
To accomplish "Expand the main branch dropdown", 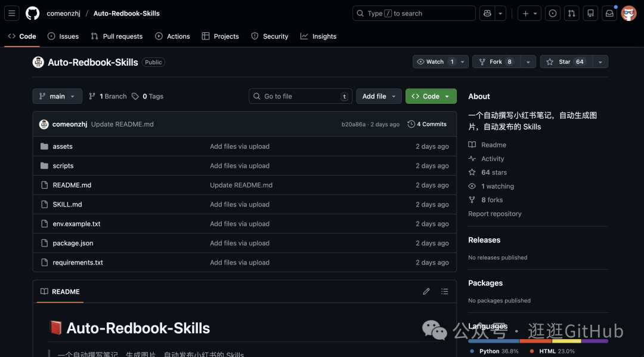I will point(57,96).
